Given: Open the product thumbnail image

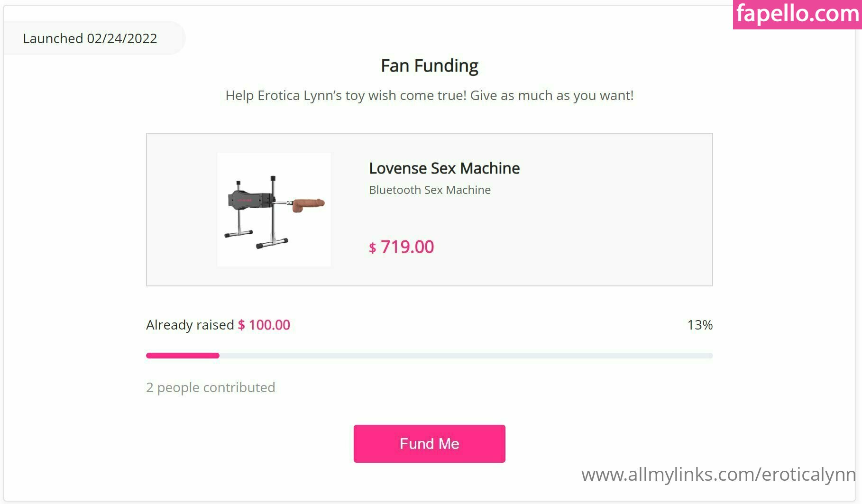Looking at the screenshot, I should pos(274,209).
